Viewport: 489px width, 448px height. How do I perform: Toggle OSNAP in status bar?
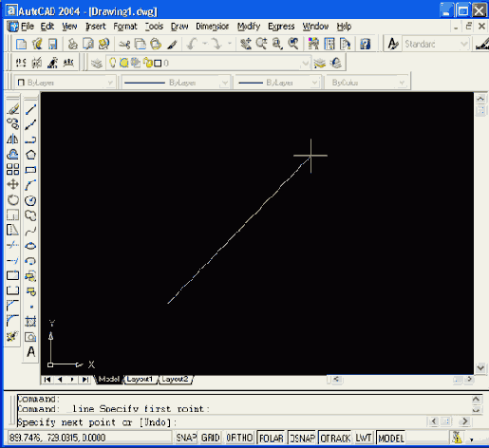click(x=302, y=438)
